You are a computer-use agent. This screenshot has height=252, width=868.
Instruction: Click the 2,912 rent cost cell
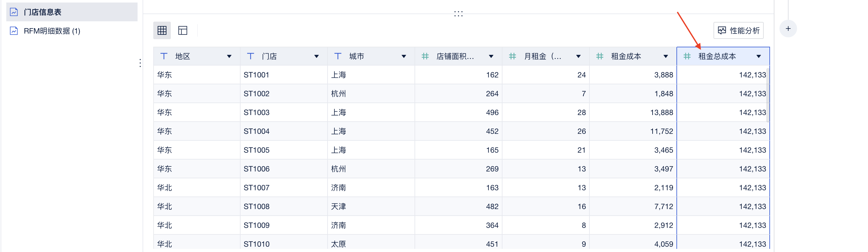click(633, 225)
